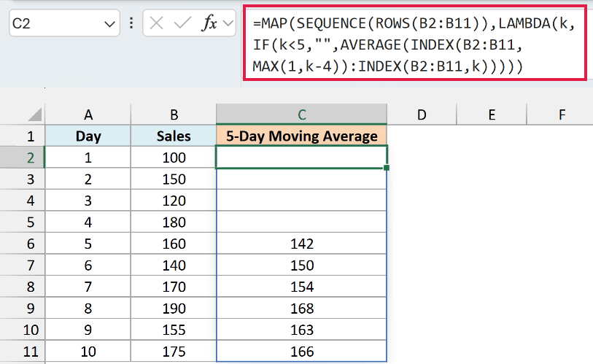The height and width of the screenshot is (364, 593).
Task: Click the moving average cell showing 166
Action: coord(302,352)
